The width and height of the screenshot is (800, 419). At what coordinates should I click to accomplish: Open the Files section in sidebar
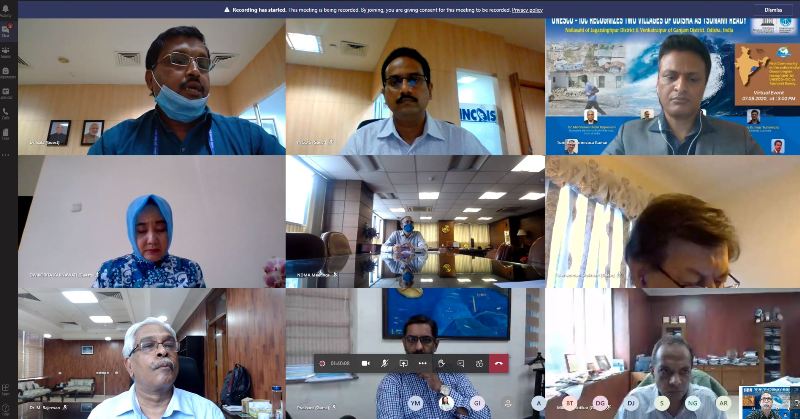point(6,134)
